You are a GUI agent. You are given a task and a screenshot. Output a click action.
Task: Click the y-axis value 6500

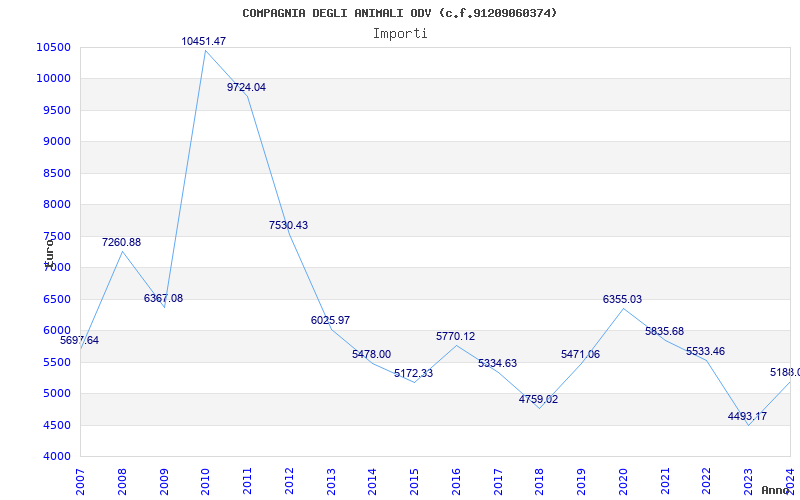[x=56, y=299]
